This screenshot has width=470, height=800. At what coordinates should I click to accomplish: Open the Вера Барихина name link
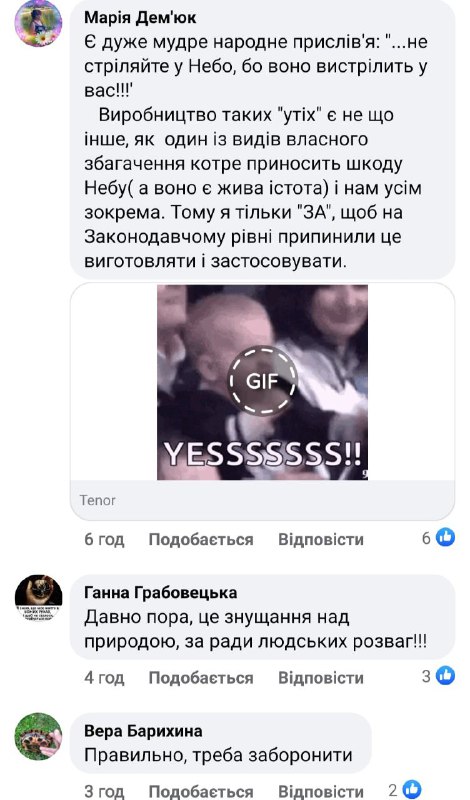pos(143,731)
